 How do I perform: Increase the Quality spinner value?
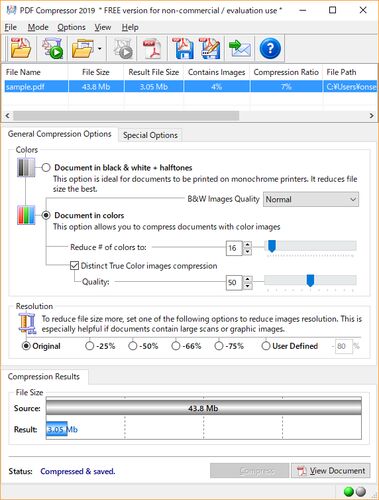(247, 279)
